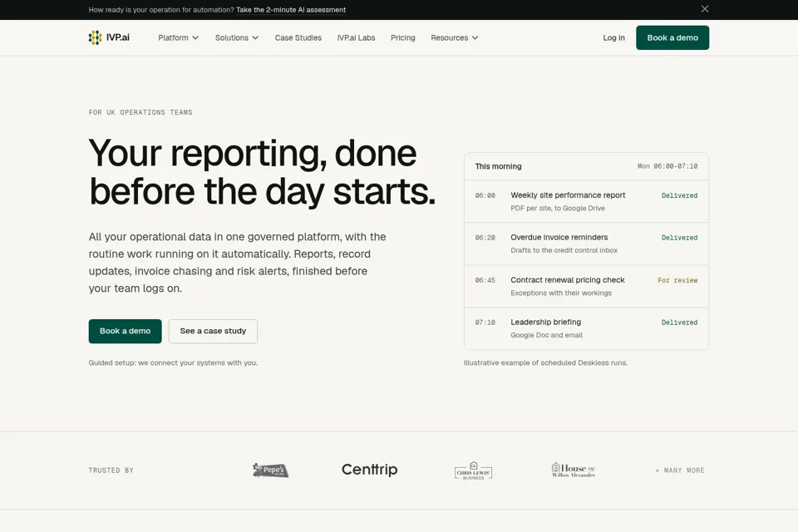Click the Chris Lewis Business logo
This screenshot has height=532, width=798.
tap(473, 471)
